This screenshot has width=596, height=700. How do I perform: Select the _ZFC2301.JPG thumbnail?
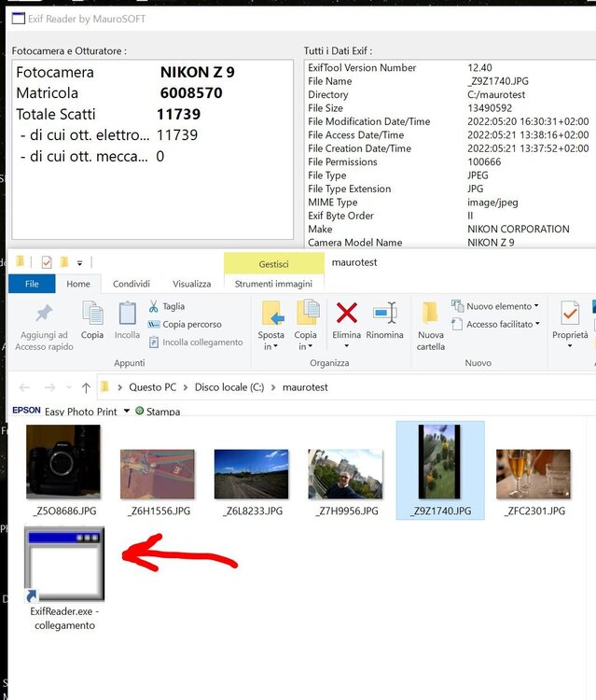click(534, 473)
